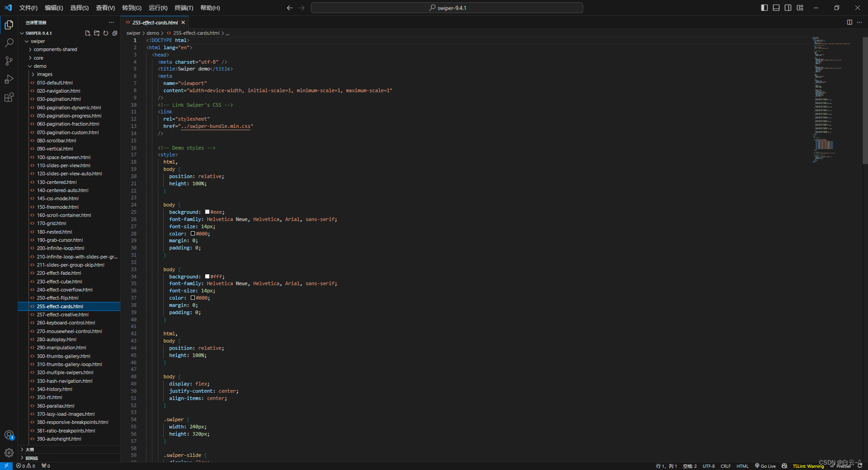The image size is (868, 470).
Task: Click the New Folder icon in explorer header
Action: [x=97, y=33]
